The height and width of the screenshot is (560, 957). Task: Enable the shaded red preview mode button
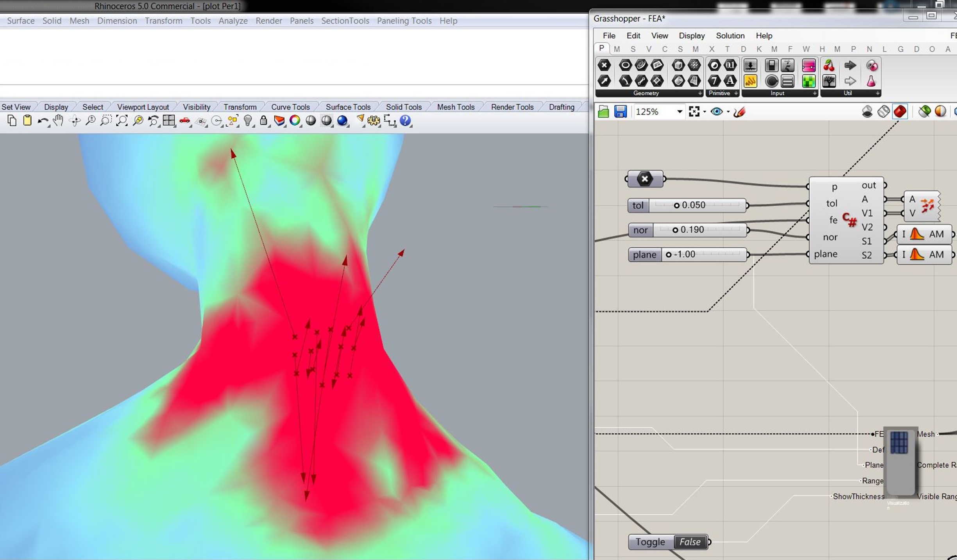[x=900, y=112]
